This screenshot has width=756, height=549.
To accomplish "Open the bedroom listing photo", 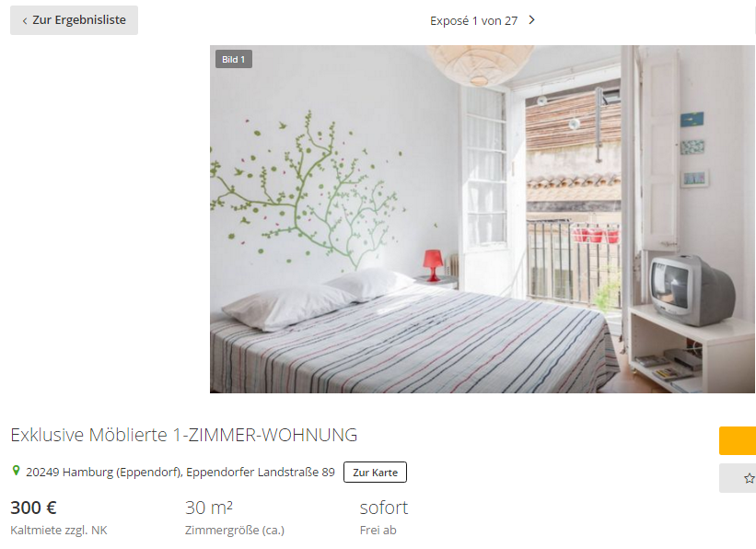I will (483, 219).
